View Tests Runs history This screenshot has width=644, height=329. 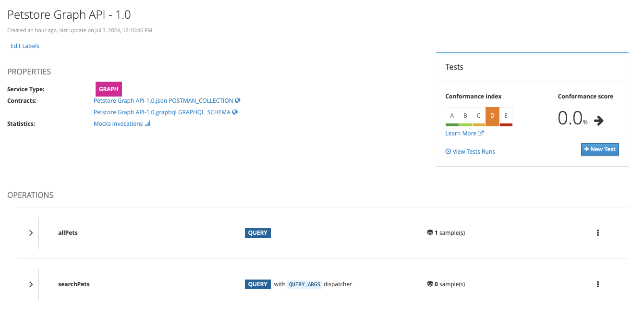(474, 152)
